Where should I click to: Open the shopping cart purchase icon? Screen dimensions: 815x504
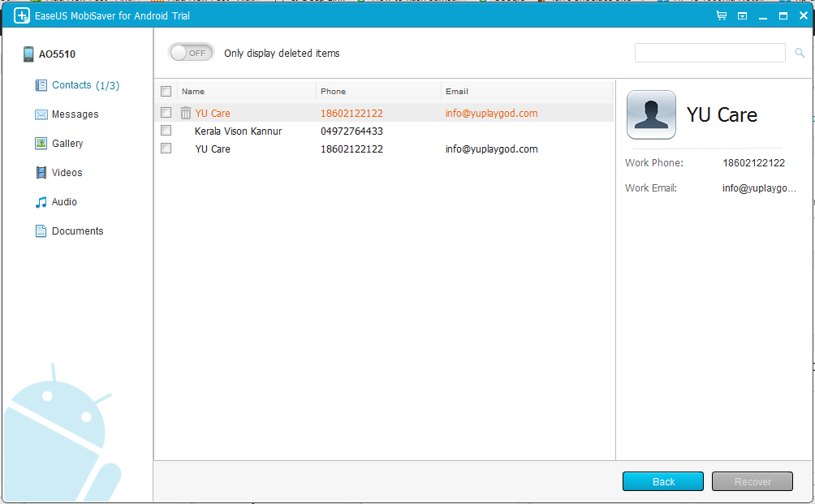point(722,15)
